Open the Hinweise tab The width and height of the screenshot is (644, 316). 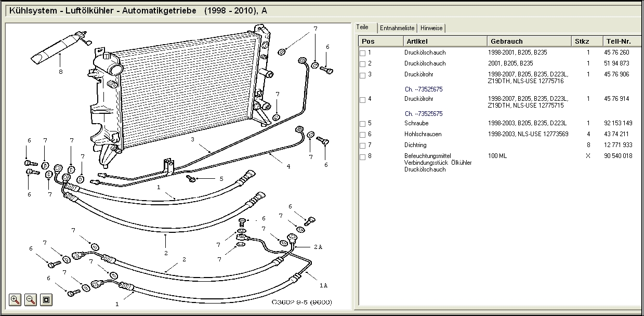431,28
